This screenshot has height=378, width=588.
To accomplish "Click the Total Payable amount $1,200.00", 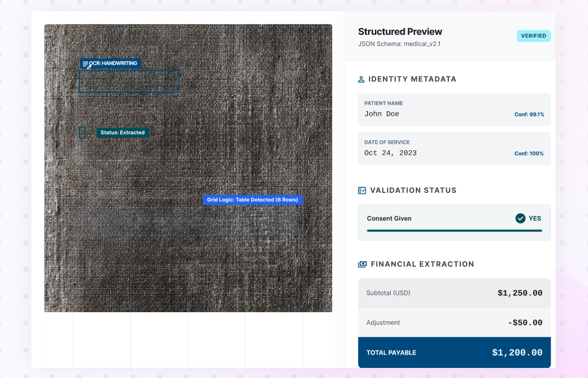I will 517,352.
